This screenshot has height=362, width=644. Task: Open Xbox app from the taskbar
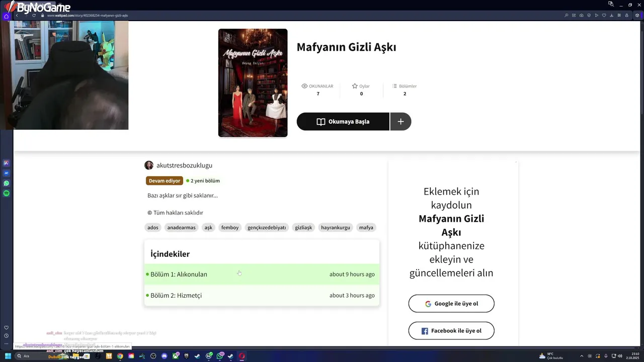[x=175, y=356]
